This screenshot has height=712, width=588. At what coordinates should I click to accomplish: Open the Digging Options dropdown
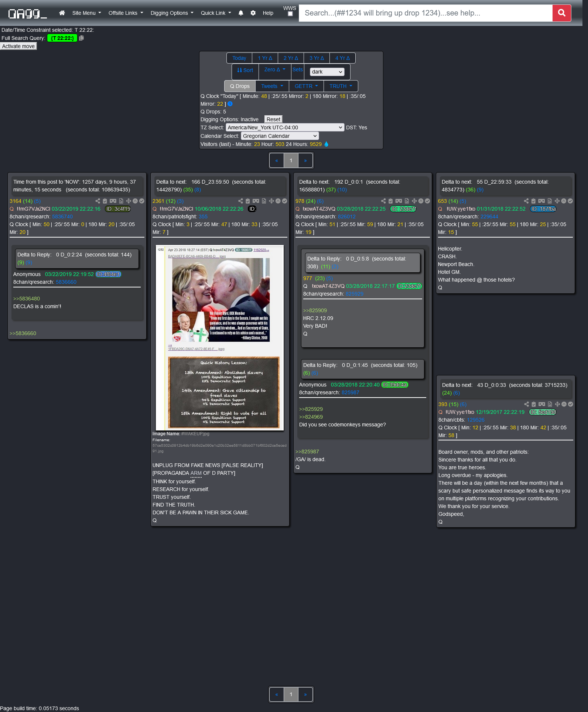pos(172,13)
